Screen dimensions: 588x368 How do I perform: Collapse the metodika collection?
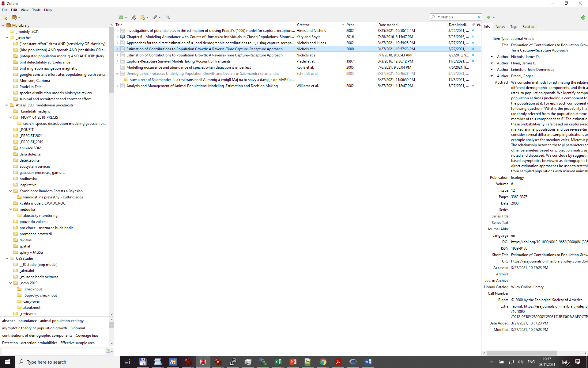point(10,209)
